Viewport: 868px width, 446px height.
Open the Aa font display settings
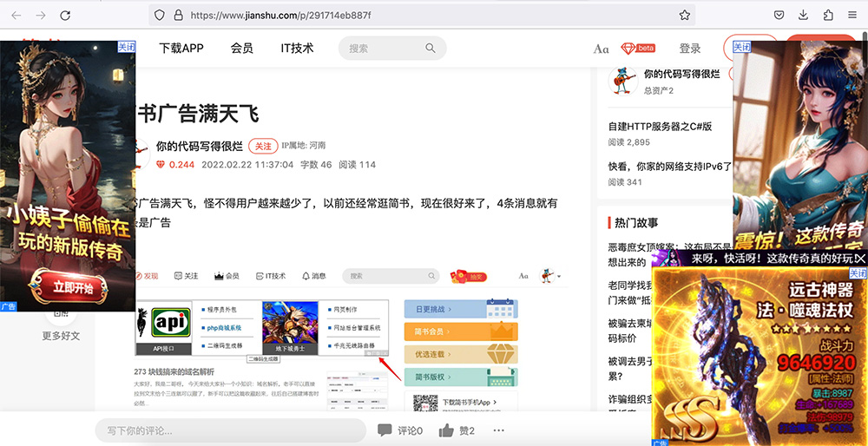coord(602,49)
